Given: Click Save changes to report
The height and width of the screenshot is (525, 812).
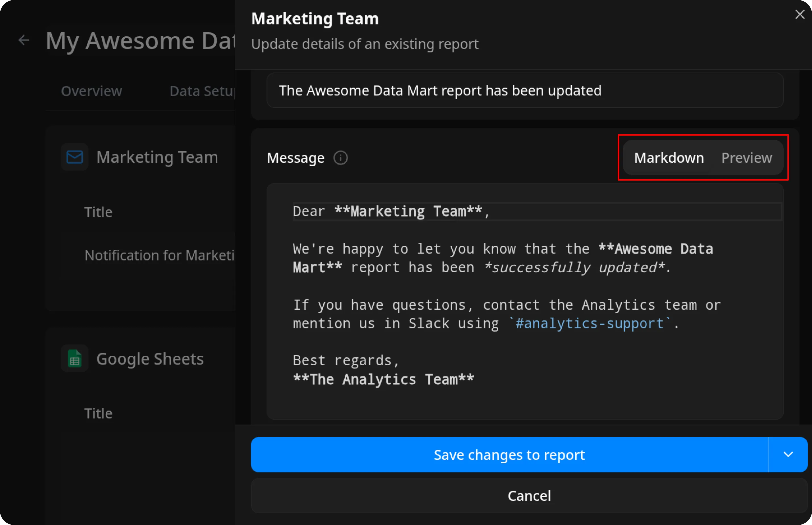Looking at the screenshot, I should coord(509,455).
